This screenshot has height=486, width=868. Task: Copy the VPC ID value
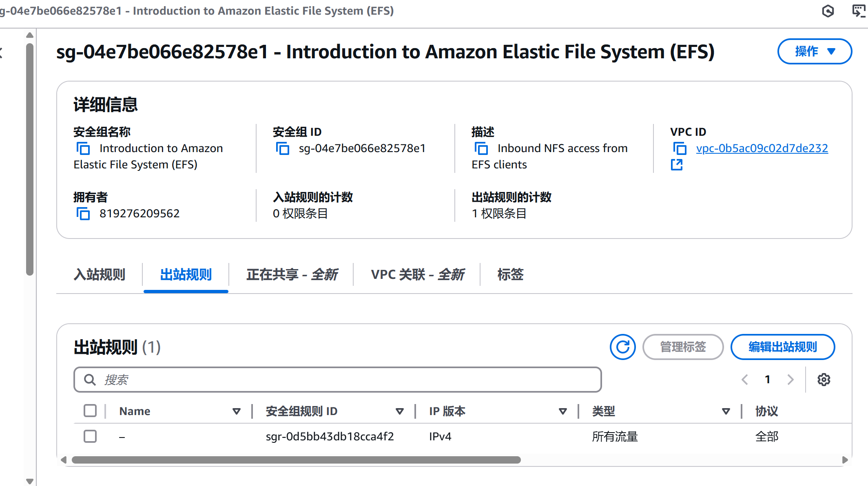click(680, 148)
